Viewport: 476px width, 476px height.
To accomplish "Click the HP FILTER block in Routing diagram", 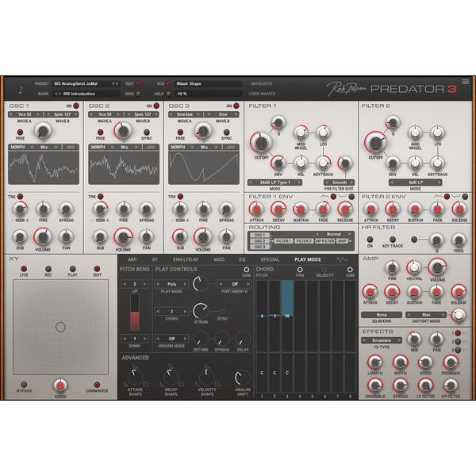I will click(325, 241).
